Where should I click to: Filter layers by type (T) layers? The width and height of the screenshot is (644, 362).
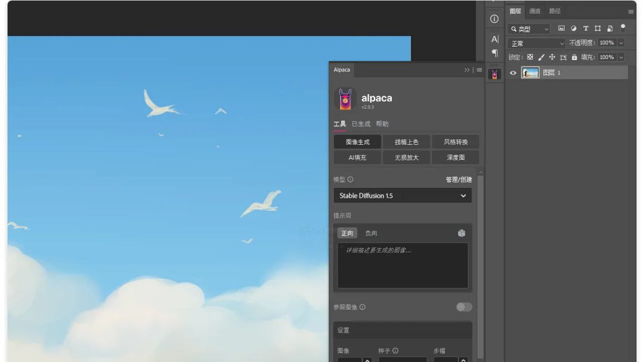point(586,28)
